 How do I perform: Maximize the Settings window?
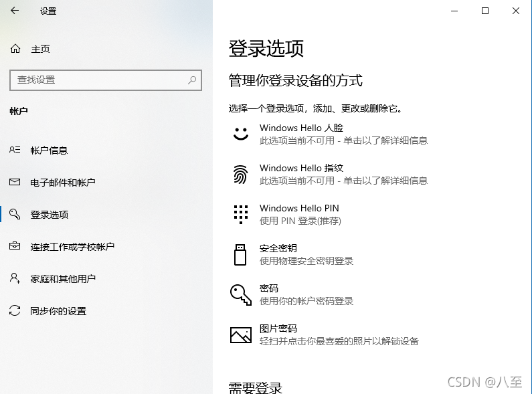click(x=485, y=11)
